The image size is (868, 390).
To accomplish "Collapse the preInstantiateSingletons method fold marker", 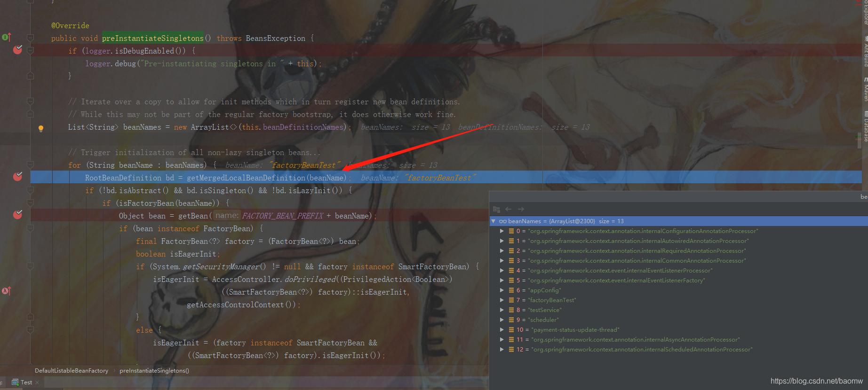I will tap(30, 38).
